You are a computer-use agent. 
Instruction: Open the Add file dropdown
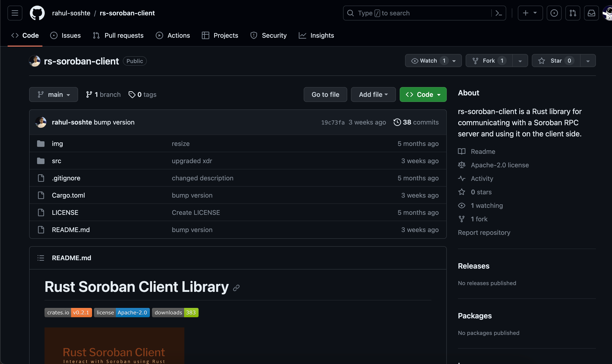[x=373, y=94]
